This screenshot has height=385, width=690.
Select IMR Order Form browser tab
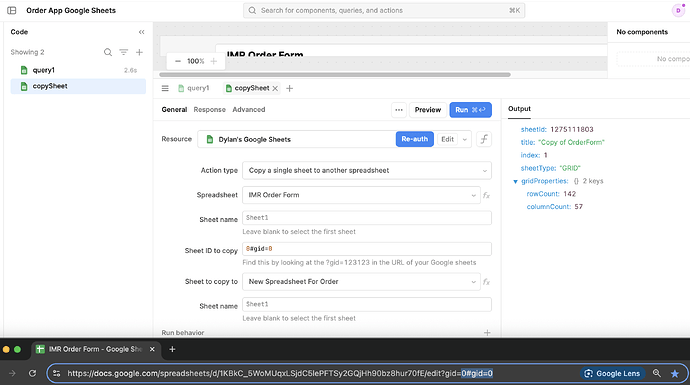click(95, 349)
